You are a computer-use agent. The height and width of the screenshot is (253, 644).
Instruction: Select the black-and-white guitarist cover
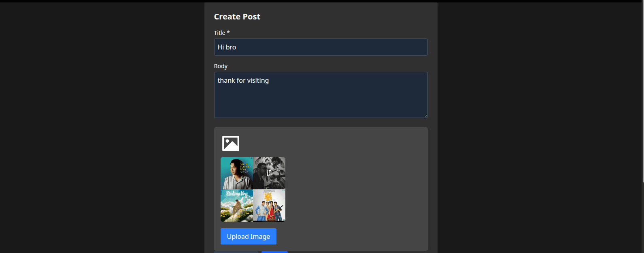[269, 173]
